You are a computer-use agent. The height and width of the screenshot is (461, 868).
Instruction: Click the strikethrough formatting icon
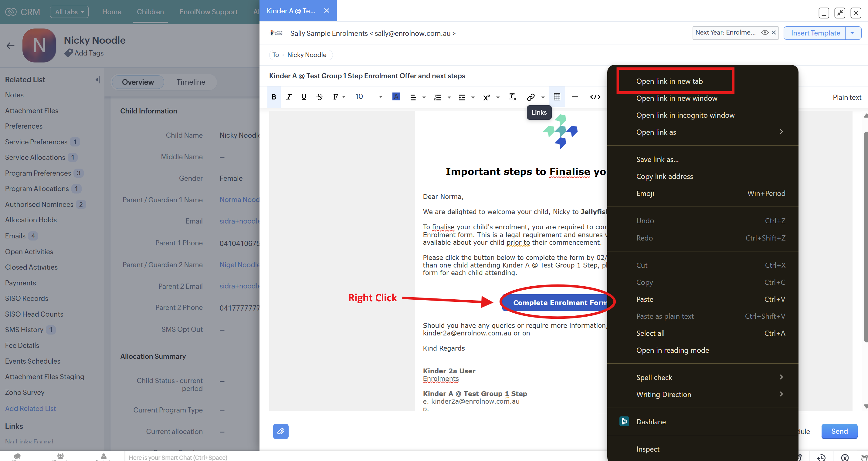coord(320,97)
